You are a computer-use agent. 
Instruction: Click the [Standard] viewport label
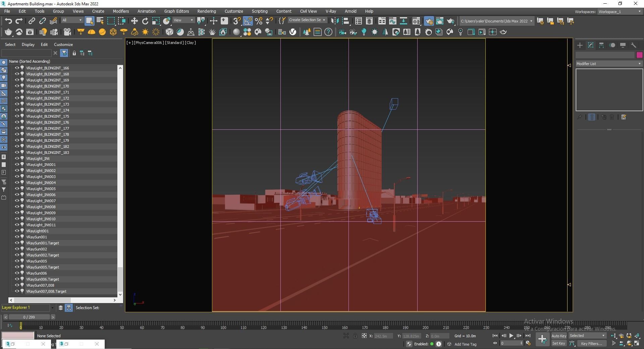click(174, 43)
